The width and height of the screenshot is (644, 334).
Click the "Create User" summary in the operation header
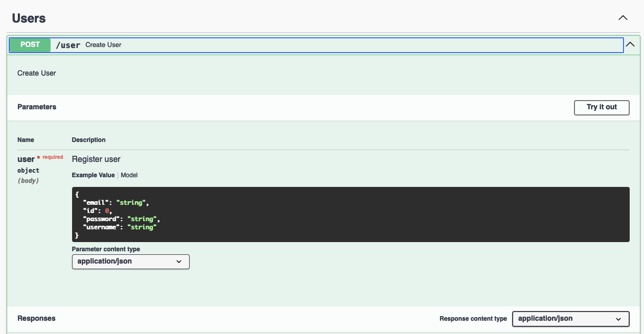point(103,45)
